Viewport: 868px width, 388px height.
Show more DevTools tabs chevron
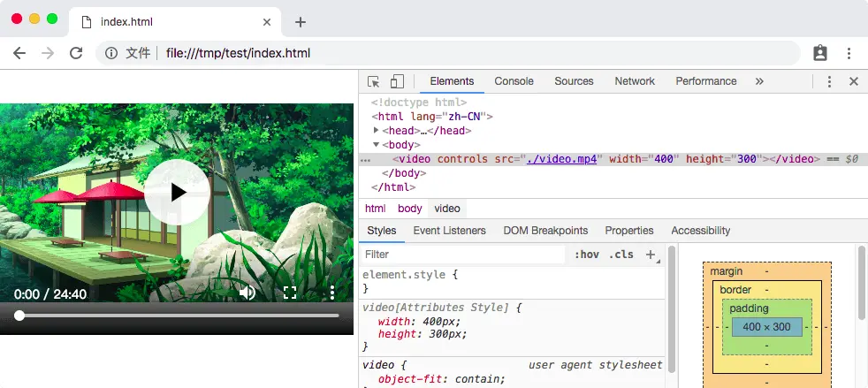pyautogui.click(x=759, y=81)
